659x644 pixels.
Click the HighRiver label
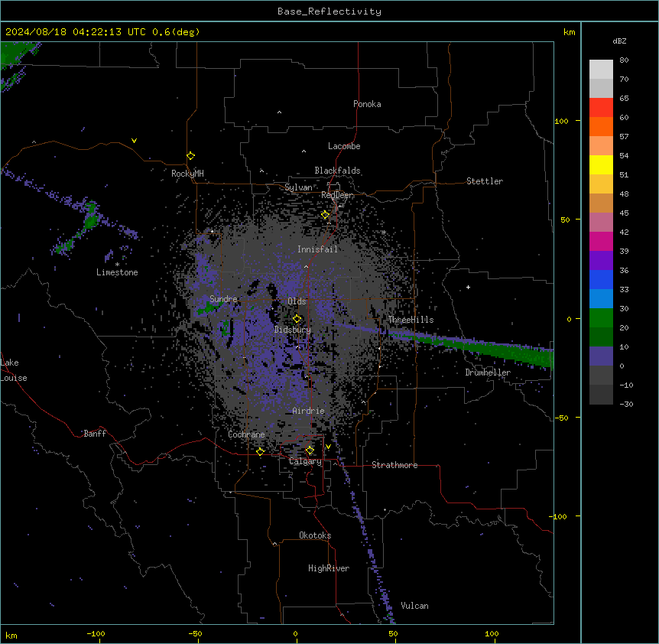pyautogui.click(x=329, y=568)
